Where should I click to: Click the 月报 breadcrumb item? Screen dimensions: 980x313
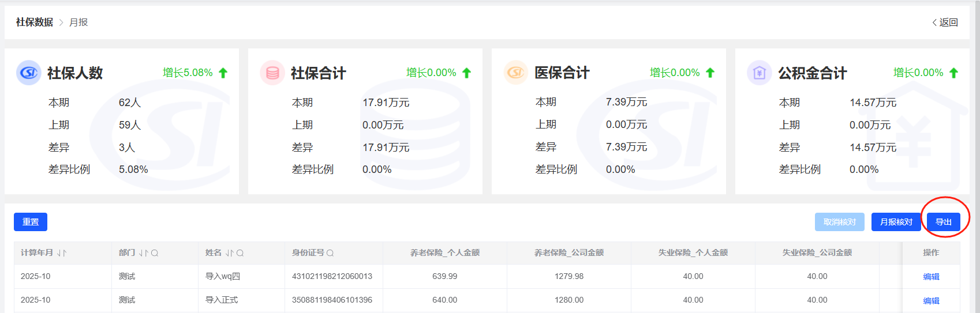click(x=78, y=22)
